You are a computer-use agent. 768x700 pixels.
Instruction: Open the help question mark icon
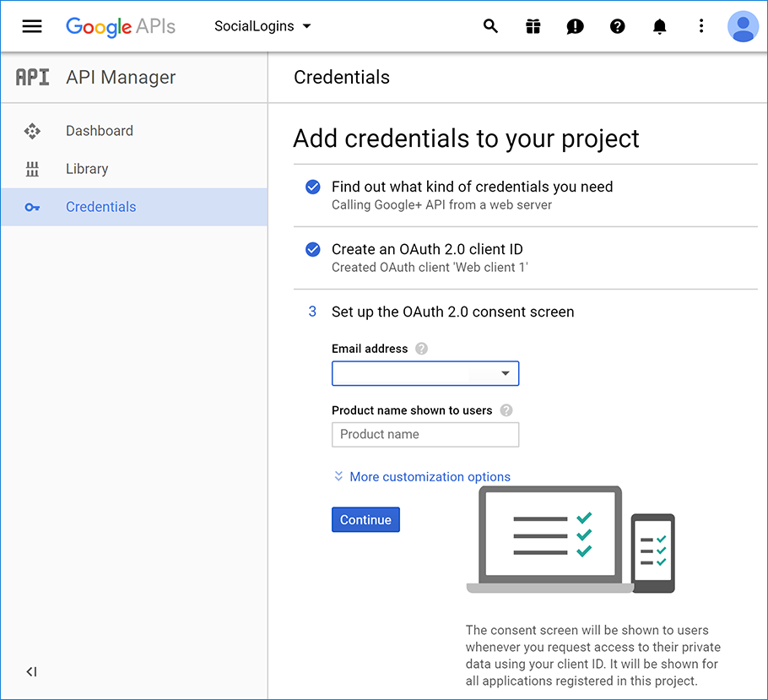coord(617,26)
